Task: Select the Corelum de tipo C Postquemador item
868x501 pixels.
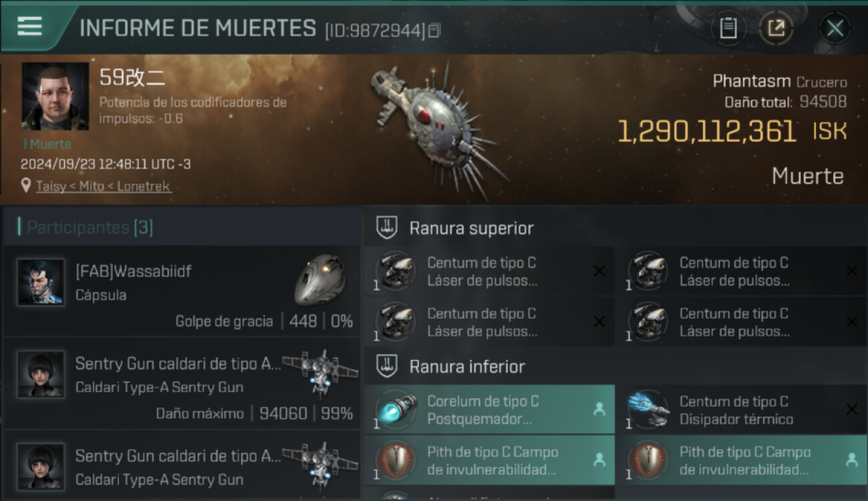Action: click(x=489, y=409)
